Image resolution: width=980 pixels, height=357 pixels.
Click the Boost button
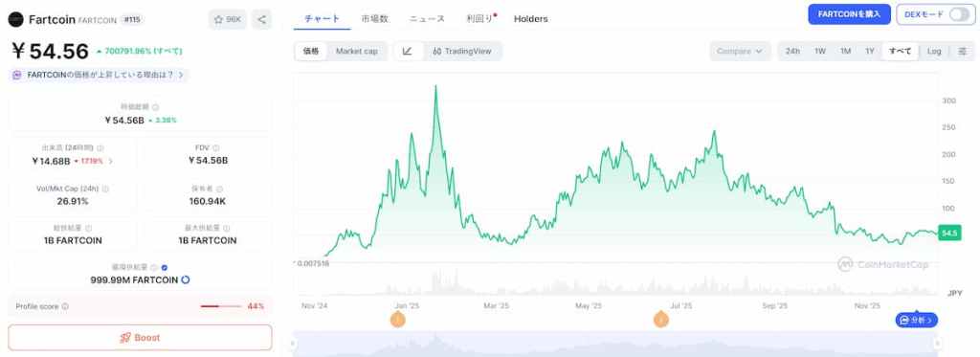coord(140,338)
